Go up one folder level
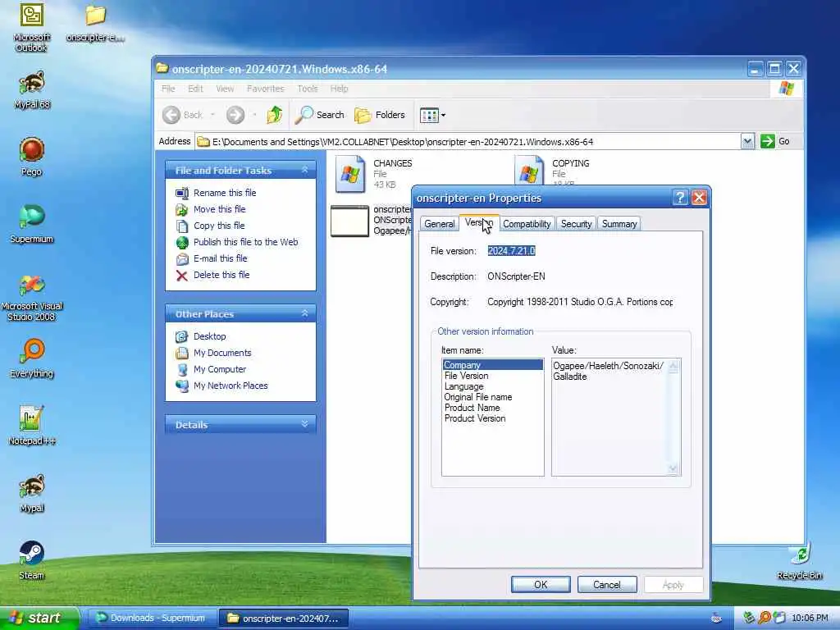The image size is (840, 630). point(274,115)
